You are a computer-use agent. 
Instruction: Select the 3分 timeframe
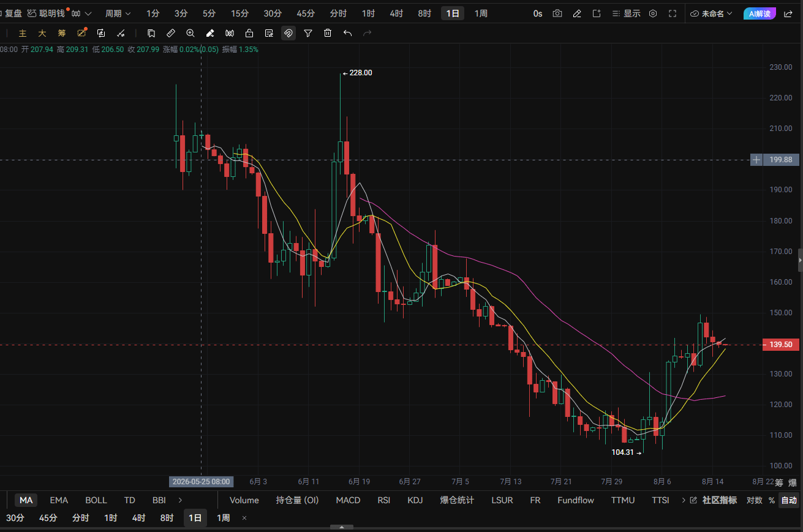point(181,13)
